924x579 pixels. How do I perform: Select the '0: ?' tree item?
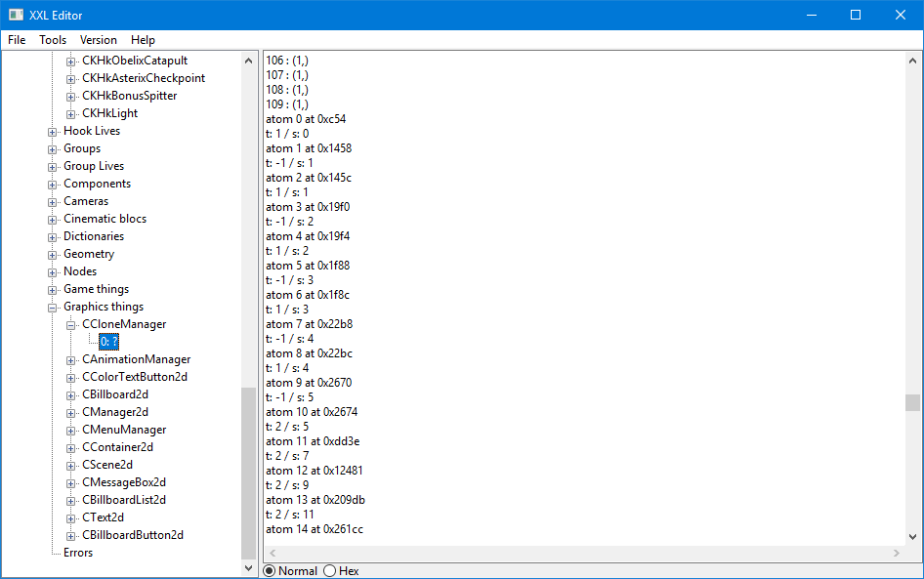tap(109, 342)
